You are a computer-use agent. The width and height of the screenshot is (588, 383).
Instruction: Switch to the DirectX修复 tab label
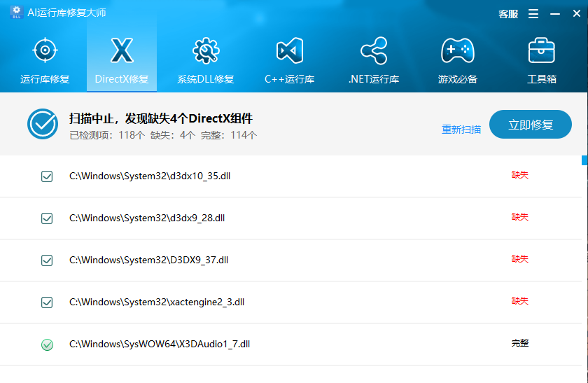point(122,79)
